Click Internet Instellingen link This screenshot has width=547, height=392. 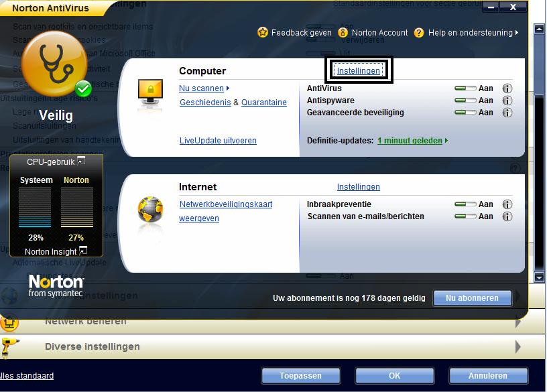(358, 187)
